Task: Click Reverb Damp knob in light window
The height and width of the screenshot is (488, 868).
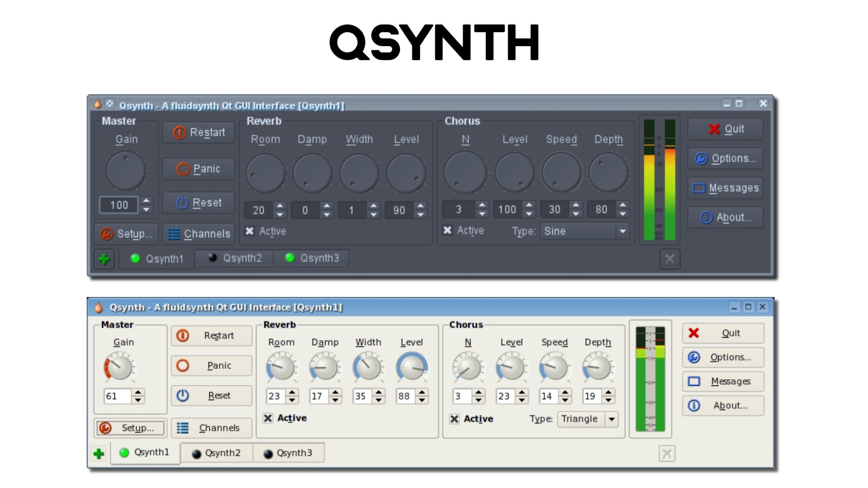Action: 325,367
